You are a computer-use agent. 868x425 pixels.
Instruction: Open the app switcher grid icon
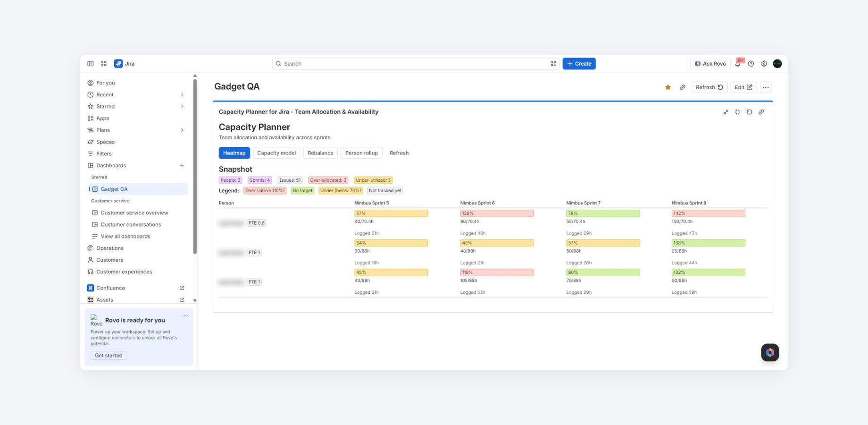(104, 64)
